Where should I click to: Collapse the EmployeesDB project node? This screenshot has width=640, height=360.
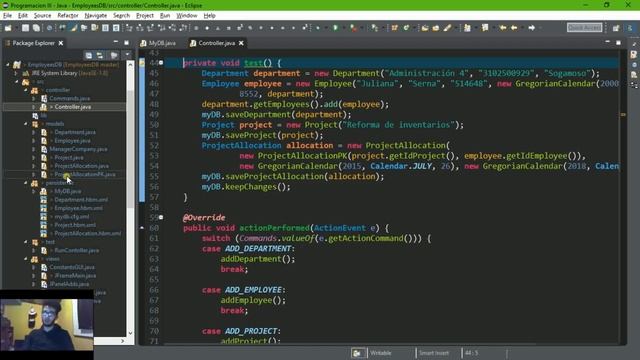pyautogui.click(x=8, y=64)
